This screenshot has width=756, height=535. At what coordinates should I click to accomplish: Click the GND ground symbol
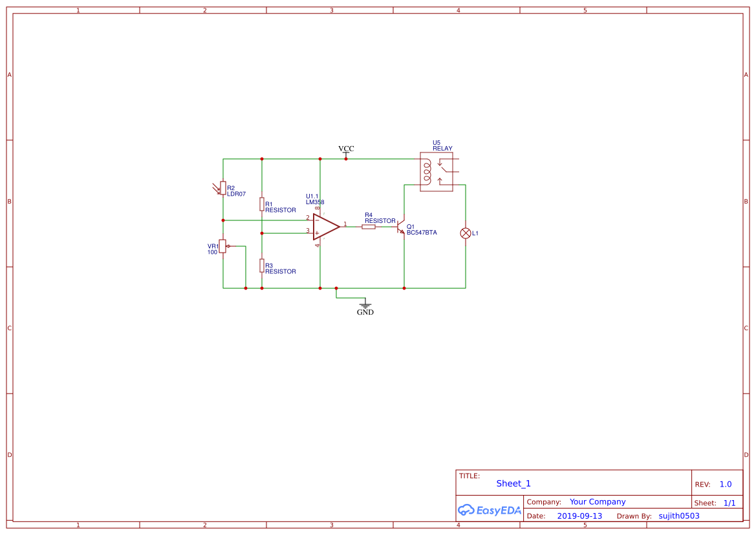click(x=365, y=305)
